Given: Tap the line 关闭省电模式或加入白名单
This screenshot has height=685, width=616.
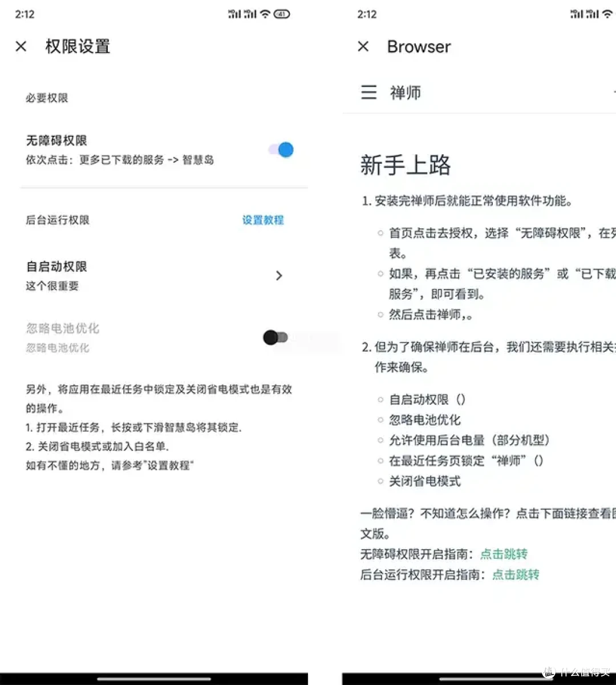Looking at the screenshot, I should coord(98,446).
